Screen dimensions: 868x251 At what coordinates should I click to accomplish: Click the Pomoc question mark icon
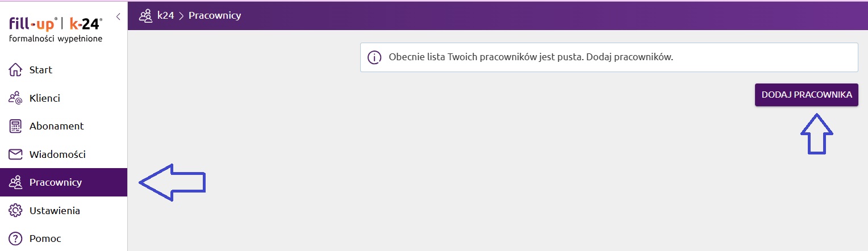click(x=15, y=239)
